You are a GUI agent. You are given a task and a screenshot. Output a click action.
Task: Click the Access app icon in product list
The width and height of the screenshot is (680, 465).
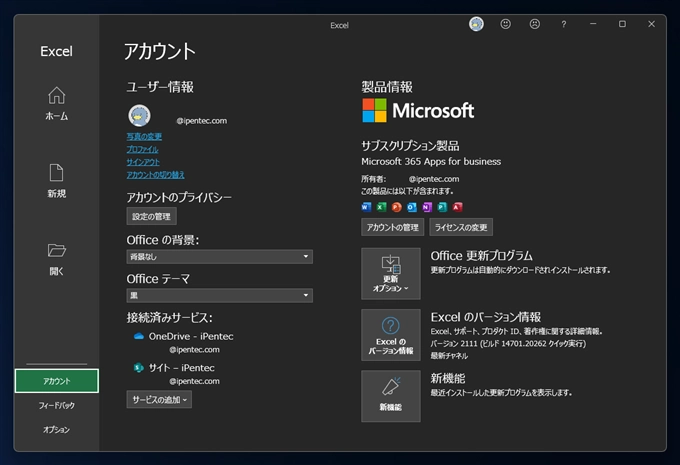coord(457,207)
